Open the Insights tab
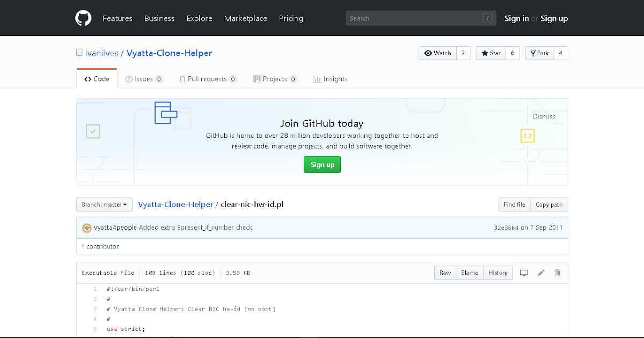Image resolution: width=644 pixels, height=338 pixels. pyautogui.click(x=331, y=78)
